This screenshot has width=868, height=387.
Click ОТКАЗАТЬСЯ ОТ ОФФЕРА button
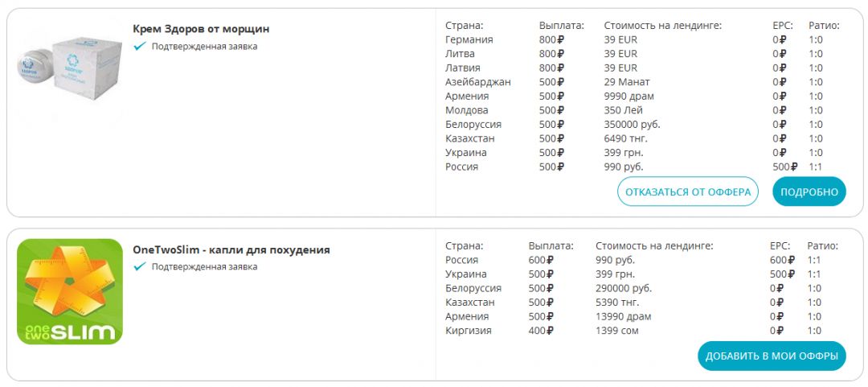[687, 191]
